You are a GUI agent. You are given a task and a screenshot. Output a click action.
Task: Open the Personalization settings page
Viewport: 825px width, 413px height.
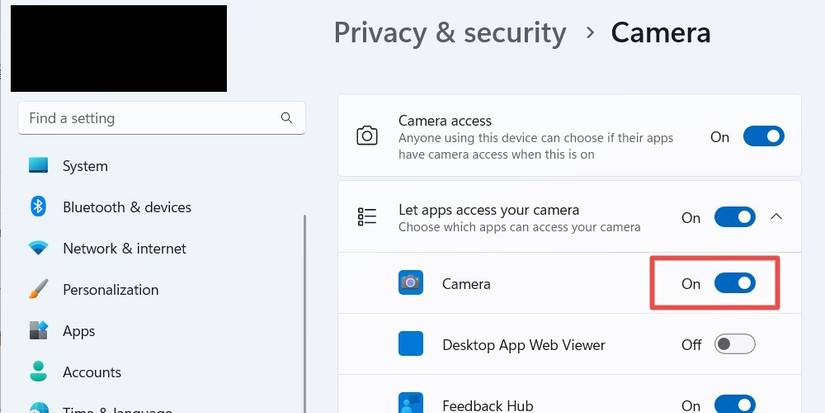[110, 290]
